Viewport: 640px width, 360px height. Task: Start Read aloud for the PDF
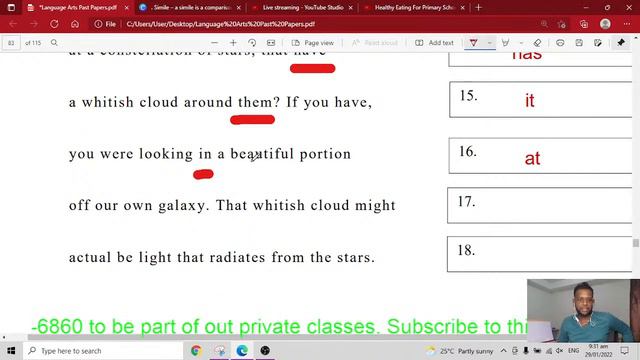pos(375,42)
